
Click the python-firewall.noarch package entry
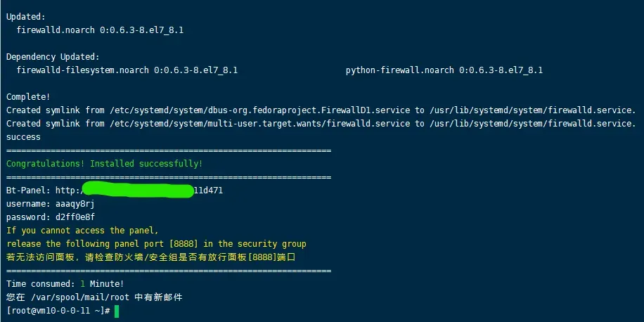[x=444, y=70]
